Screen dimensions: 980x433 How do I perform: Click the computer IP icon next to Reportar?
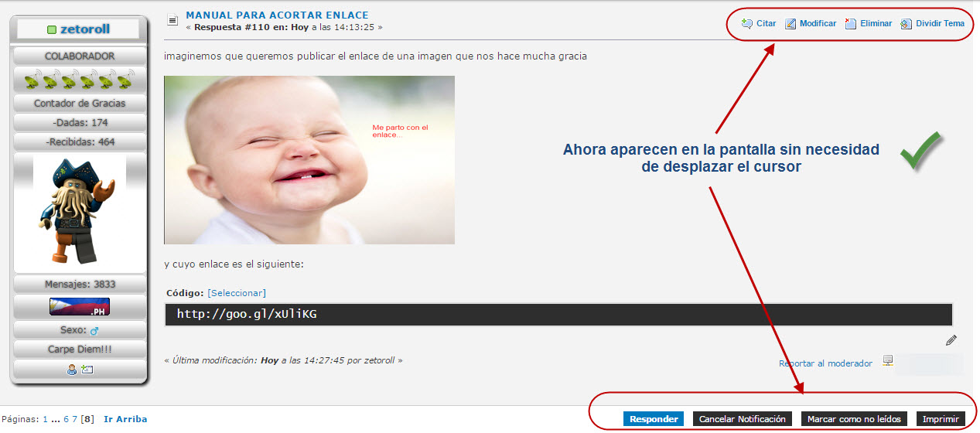coord(888,361)
